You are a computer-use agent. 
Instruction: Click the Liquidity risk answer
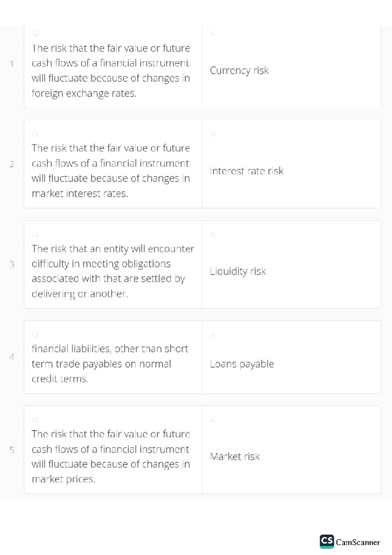tap(238, 271)
